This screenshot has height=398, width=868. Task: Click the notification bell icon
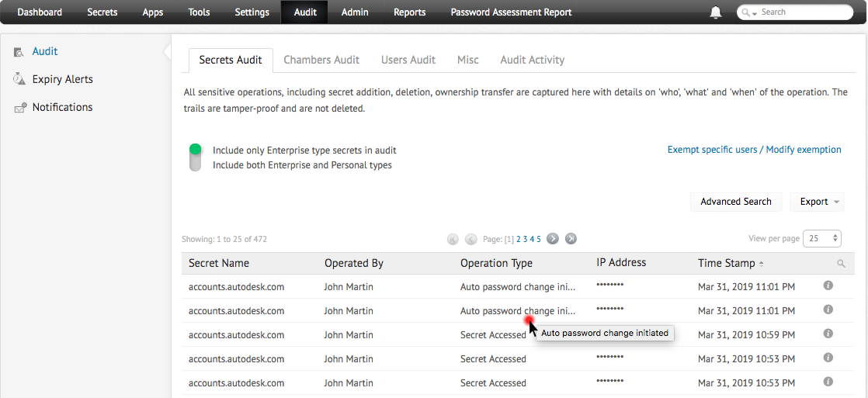[715, 12]
